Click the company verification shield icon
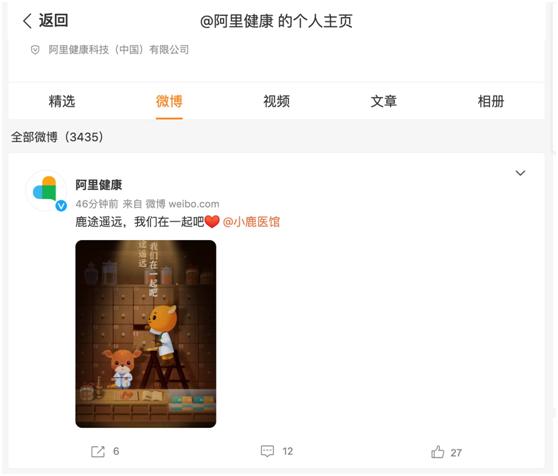This screenshot has width=558, height=476. point(35,50)
